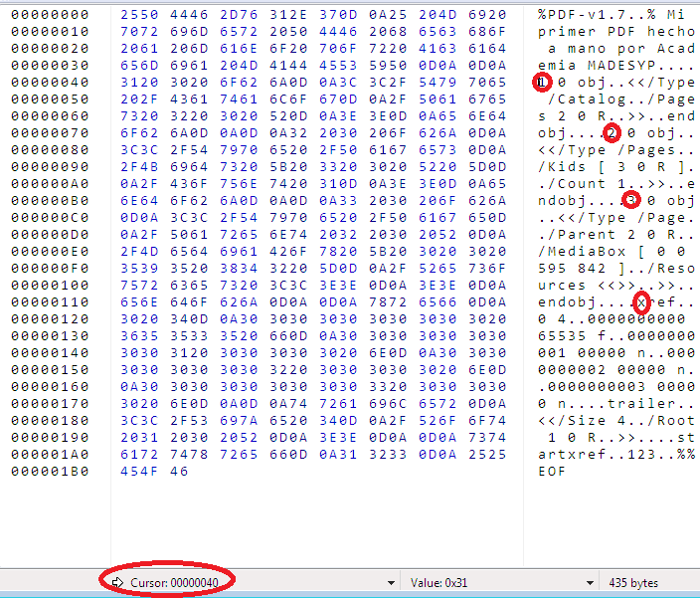Click ASCII text '/Kids [ 3 0 R ].'
The width and height of the screenshot is (700, 598).
(x=616, y=167)
